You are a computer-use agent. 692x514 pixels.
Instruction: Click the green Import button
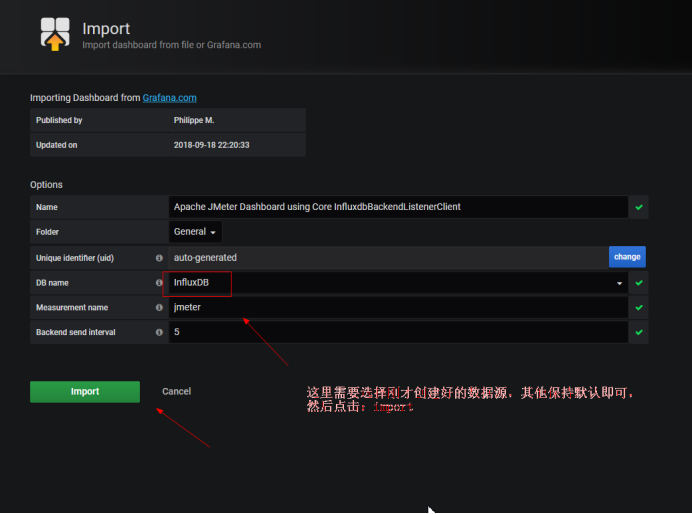(85, 391)
